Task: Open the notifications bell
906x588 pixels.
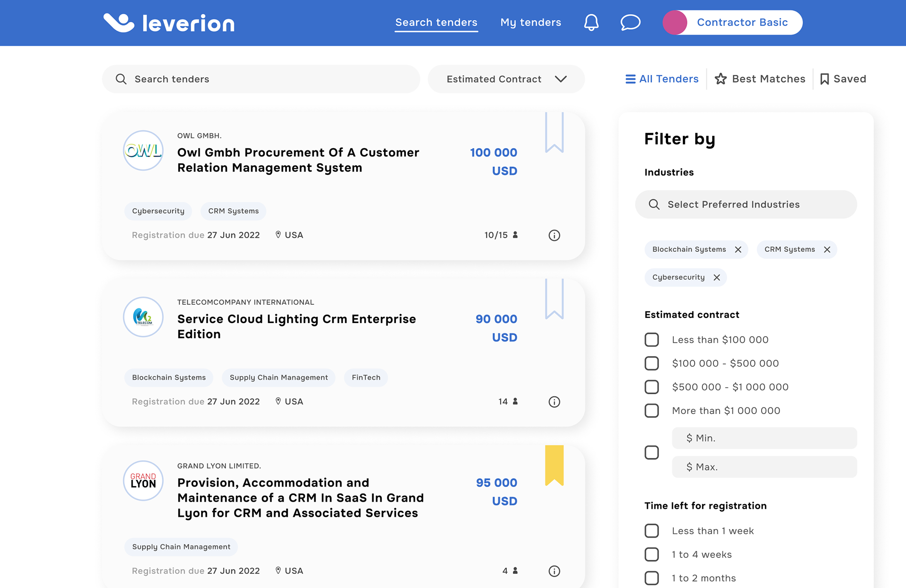Action: coord(591,23)
